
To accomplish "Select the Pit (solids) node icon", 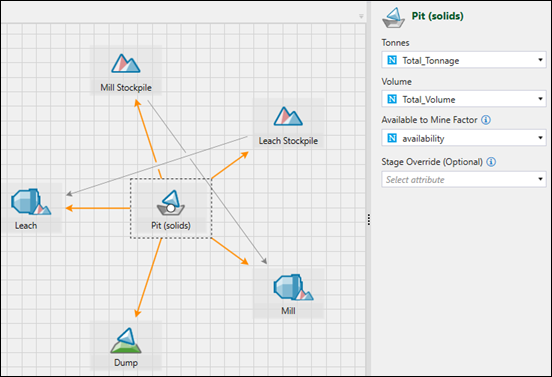I will [x=171, y=203].
